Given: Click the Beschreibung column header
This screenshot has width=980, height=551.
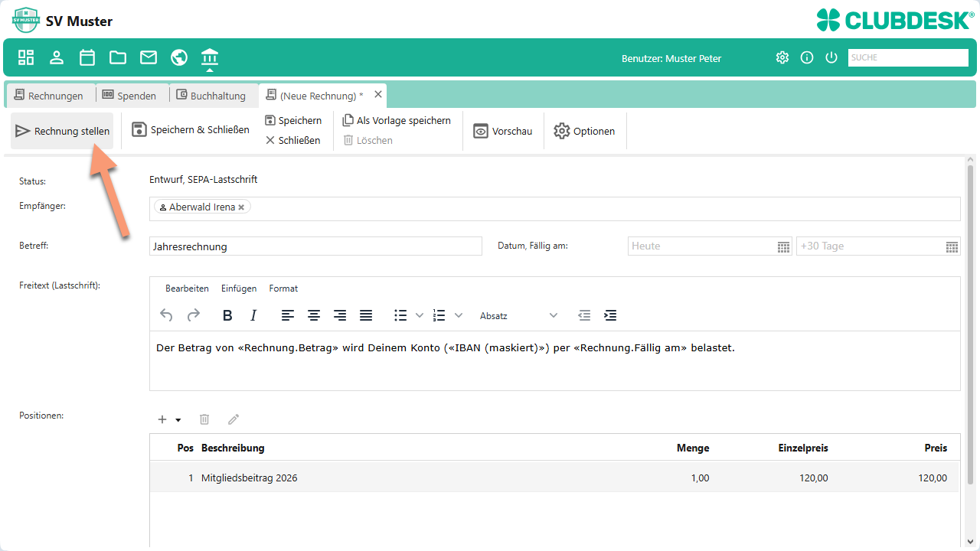Looking at the screenshot, I should 233,448.
